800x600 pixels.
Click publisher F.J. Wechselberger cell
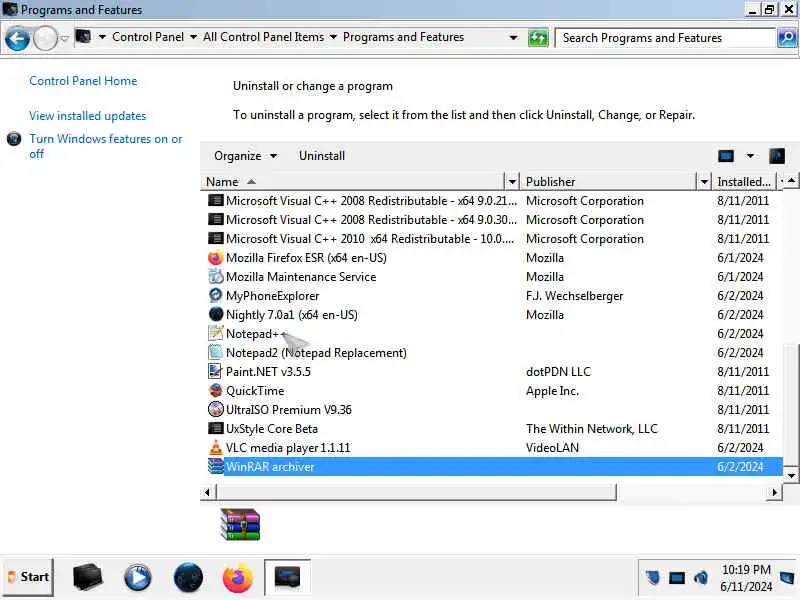point(574,296)
